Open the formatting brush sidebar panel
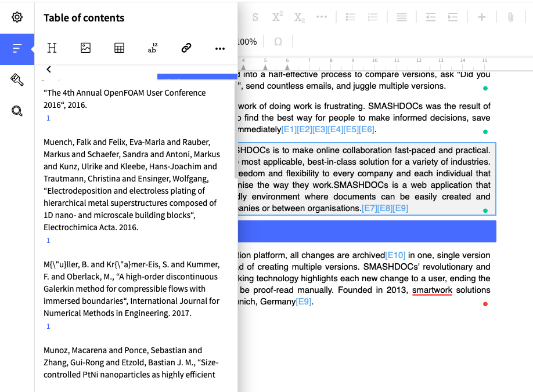 pos(17,80)
